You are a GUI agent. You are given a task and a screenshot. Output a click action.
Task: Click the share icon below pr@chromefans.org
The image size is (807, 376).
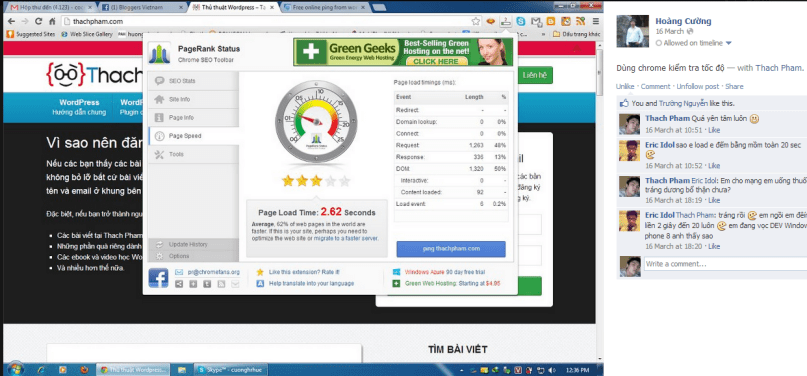(x=179, y=283)
